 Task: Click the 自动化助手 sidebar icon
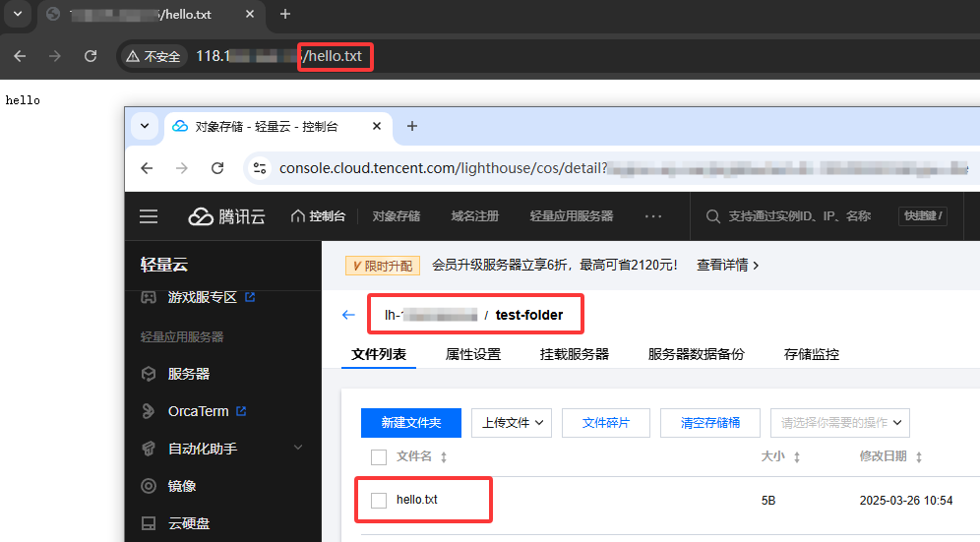(x=149, y=449)
